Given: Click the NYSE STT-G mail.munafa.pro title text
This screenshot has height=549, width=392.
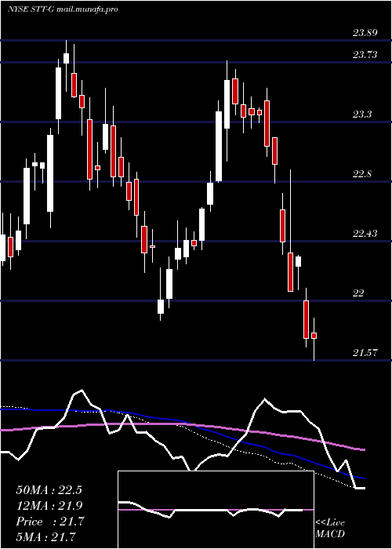Looking at the screenshot, I should (x=62, y=9).
